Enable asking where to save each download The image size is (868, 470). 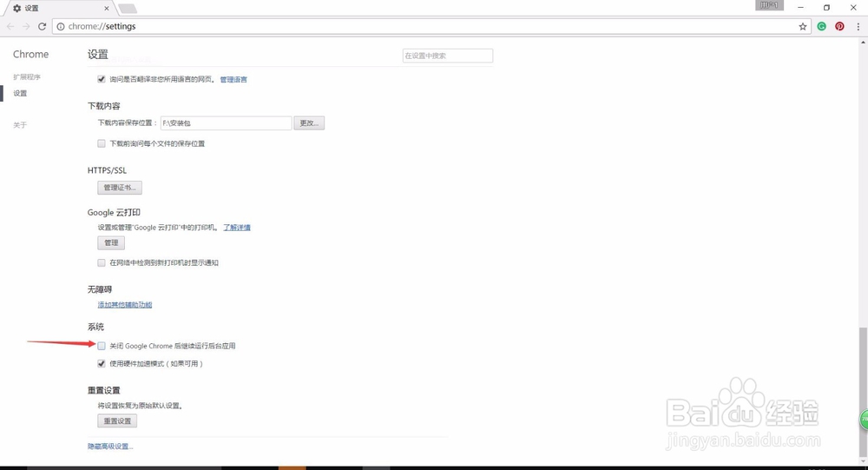point(102,143)
